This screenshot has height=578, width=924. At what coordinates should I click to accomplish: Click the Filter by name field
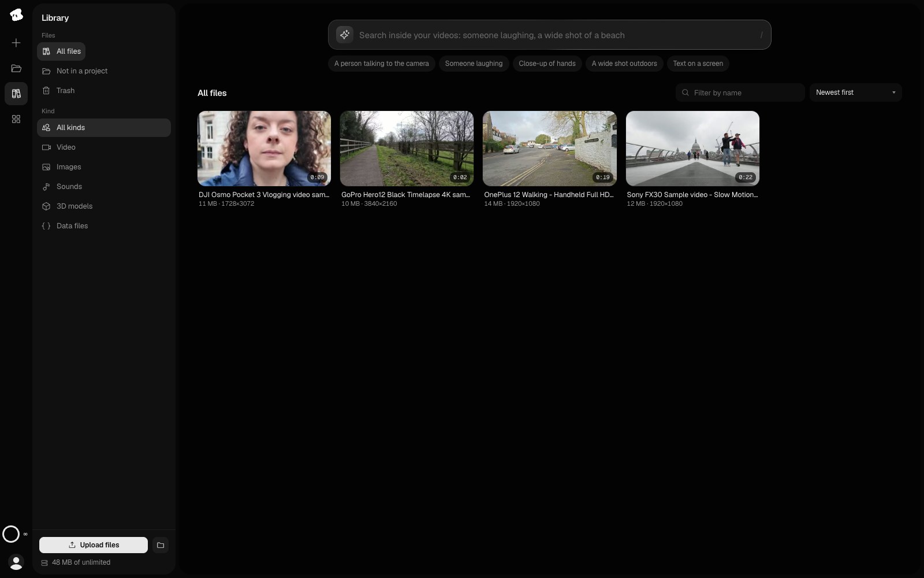[x=740, y=92]
